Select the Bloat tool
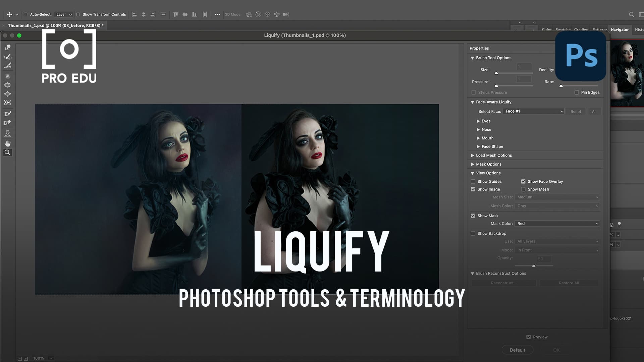The width and height of the screenshot is (644, 362). [x=7, y=94]
